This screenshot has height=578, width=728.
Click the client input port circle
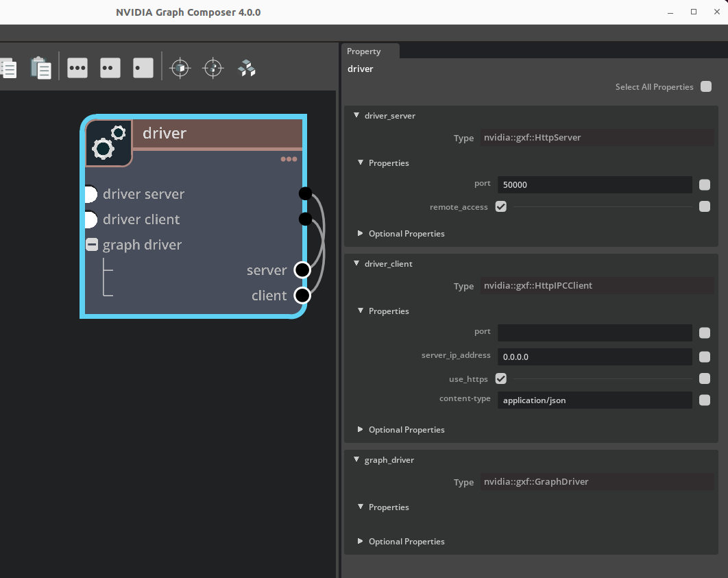pos(302,296)
